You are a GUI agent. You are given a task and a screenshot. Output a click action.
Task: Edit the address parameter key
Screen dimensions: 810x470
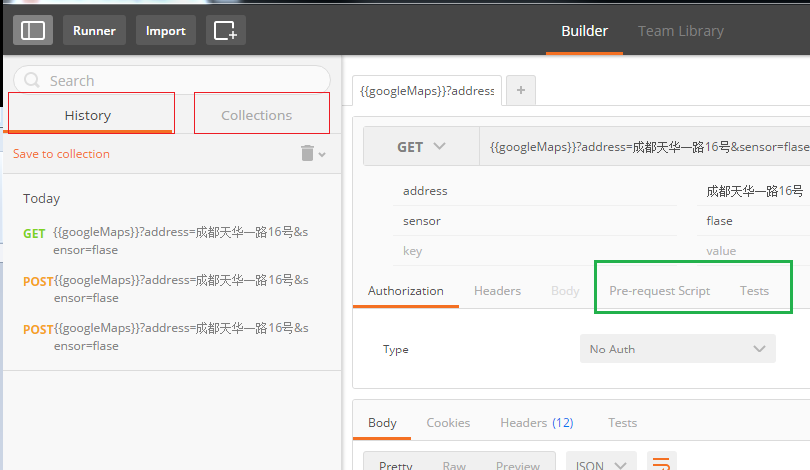(535, 191)
